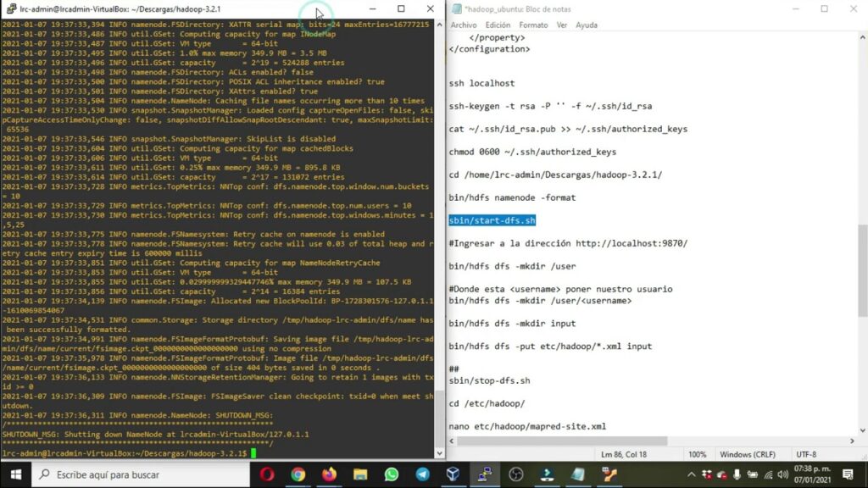Open the Opera browser from taskbar

[267, 474]
